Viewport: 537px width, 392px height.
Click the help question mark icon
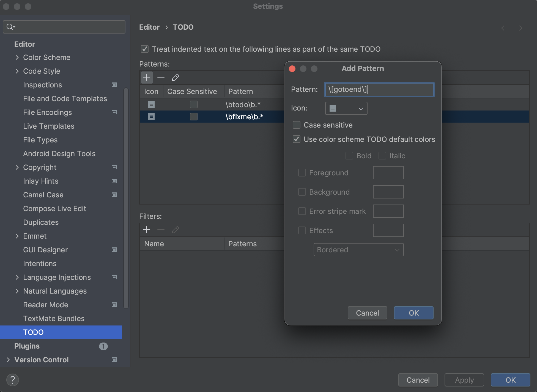[x=12, y=380]
